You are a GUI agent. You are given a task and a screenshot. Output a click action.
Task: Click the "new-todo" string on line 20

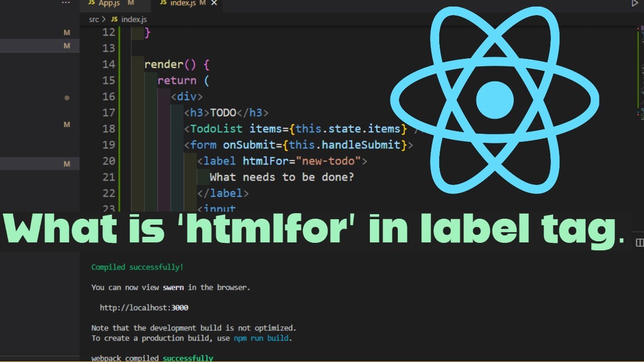pyautogui.click(x=329, y=161)
